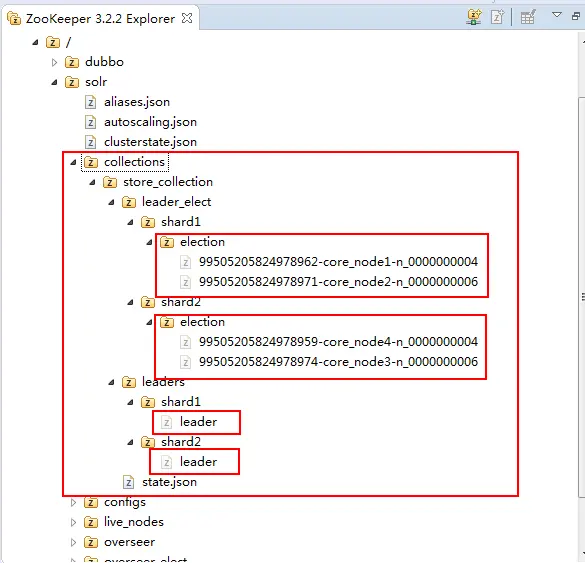This screenshot has height=563, width=585.
Task: Select leader_elect tree item
Action: point(176,202)
